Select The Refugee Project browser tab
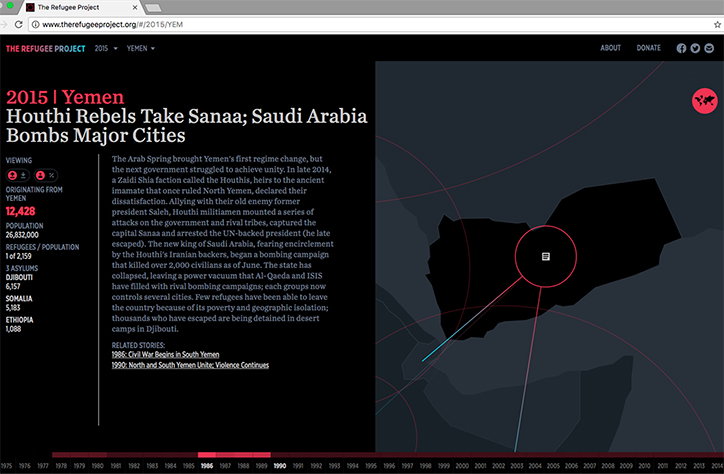Image resolution: width=724 pixels, height=474 pixels. pos(81,7)
